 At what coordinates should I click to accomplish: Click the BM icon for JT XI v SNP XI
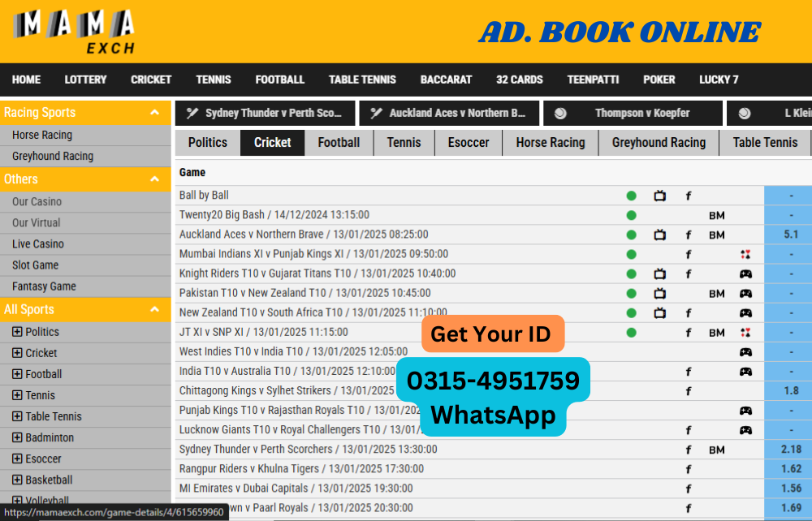tap(717, 333)
